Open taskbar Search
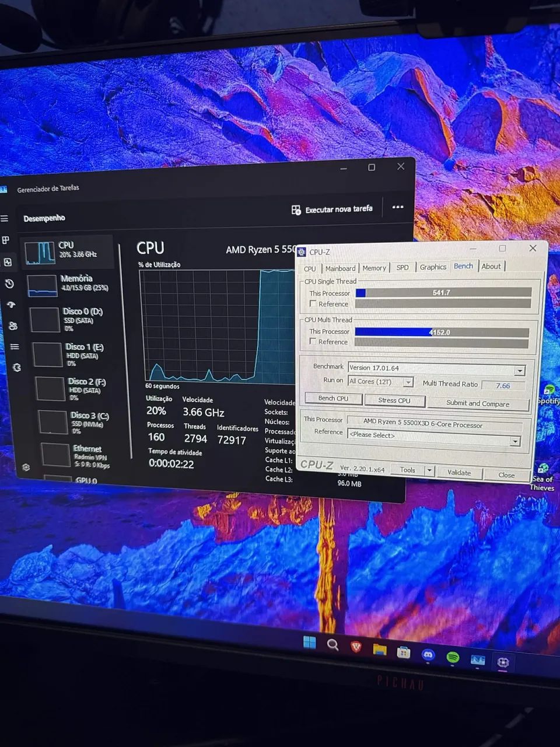The image size is (560, 747). tap(332, 645)
